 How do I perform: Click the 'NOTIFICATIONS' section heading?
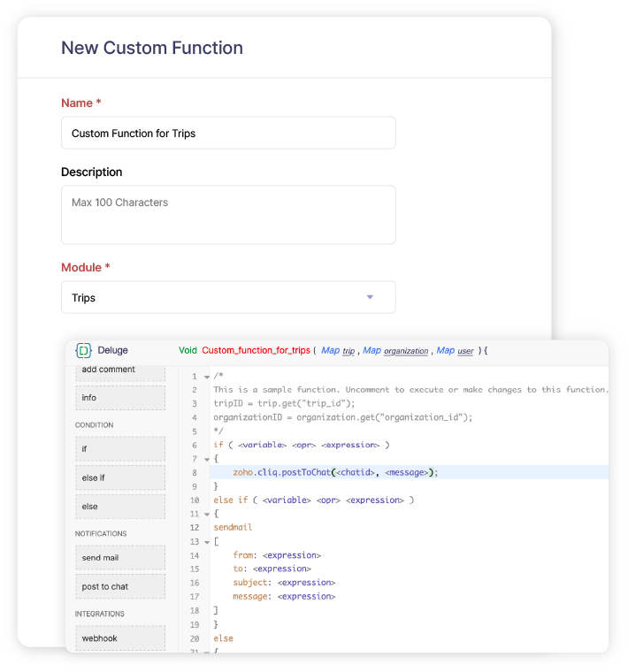(x=101, y=533)
